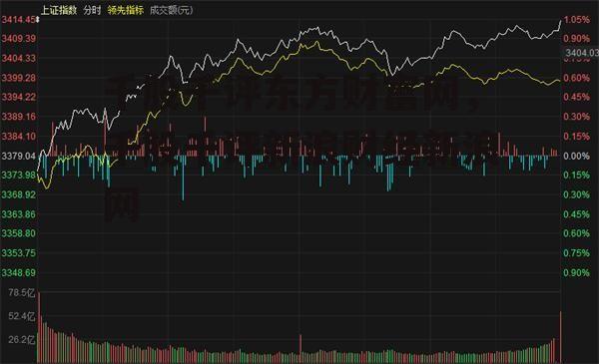
Task: Click the 3348.69 price axis value
Action: (18, 273)
